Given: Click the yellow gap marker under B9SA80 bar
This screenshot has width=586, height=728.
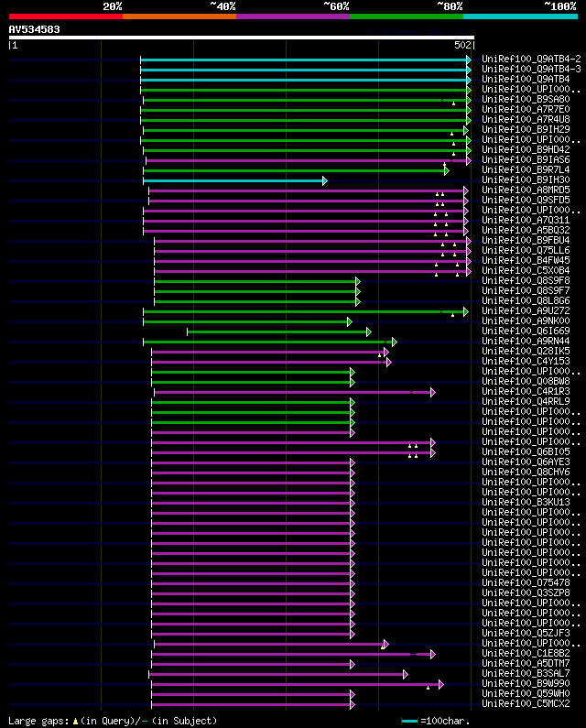Looking at the screenshot, I should tap(453, 103).
